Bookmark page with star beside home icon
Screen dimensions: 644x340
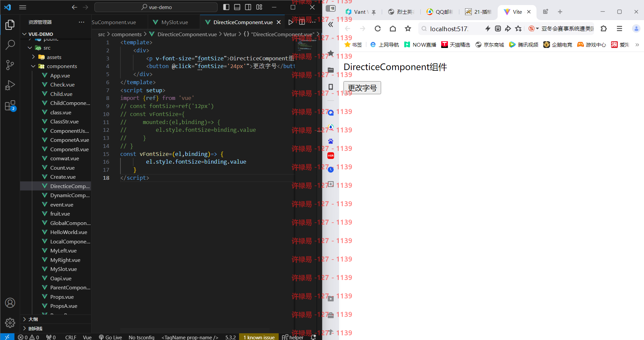click(x=408, y=29)
